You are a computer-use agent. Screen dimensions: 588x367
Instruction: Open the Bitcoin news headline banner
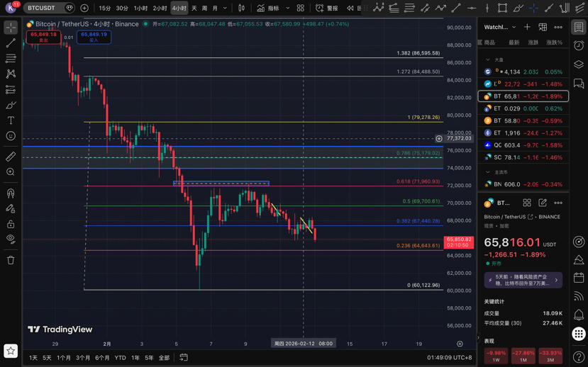(x=523, y=280)
